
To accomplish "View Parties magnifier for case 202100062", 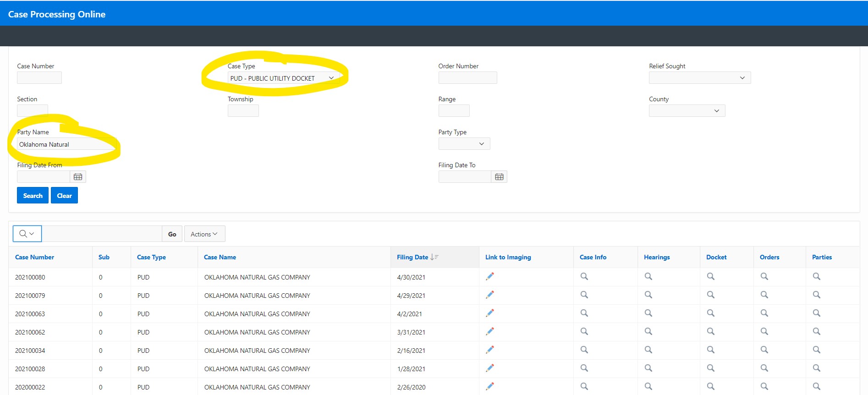I will click(817, 331).
